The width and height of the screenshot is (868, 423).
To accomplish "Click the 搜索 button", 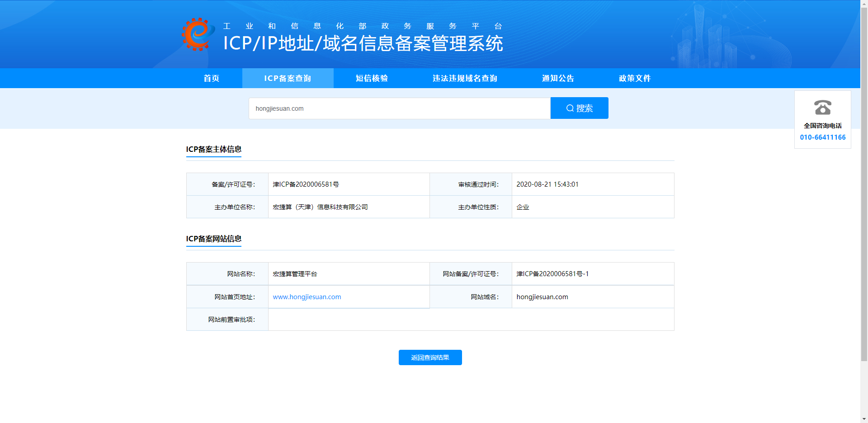I will 580,108.
